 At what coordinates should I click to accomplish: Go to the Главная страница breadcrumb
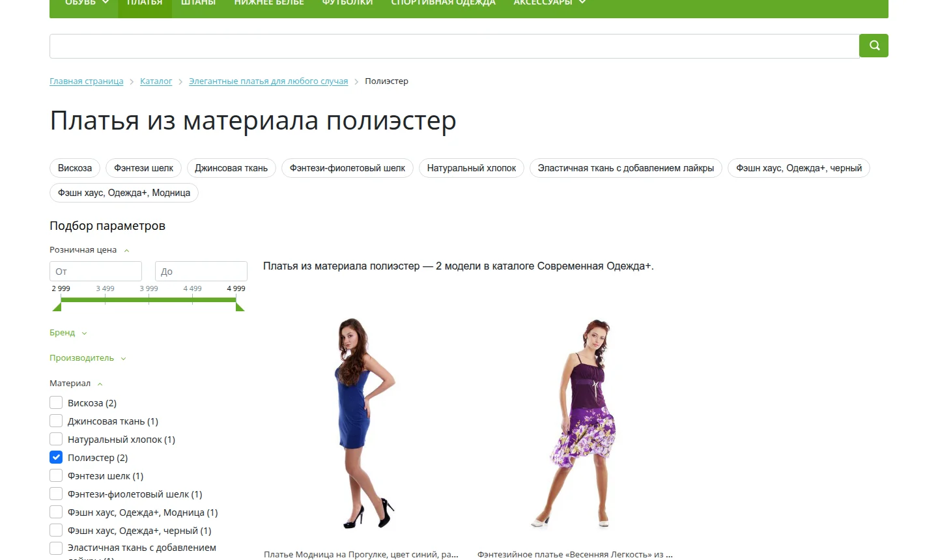[86, 81]
